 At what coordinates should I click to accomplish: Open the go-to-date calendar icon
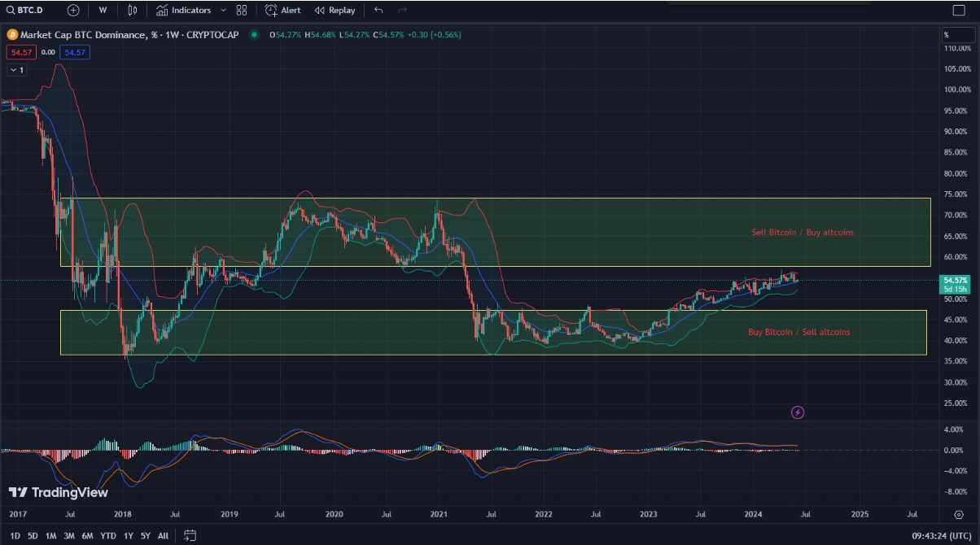(x=190, y=535)
